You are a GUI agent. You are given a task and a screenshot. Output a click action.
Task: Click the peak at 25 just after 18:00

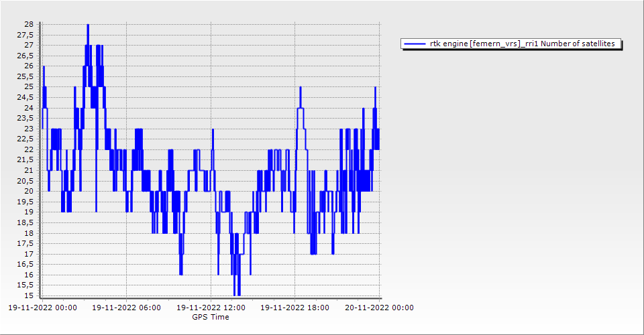click(x=301, y=88)
